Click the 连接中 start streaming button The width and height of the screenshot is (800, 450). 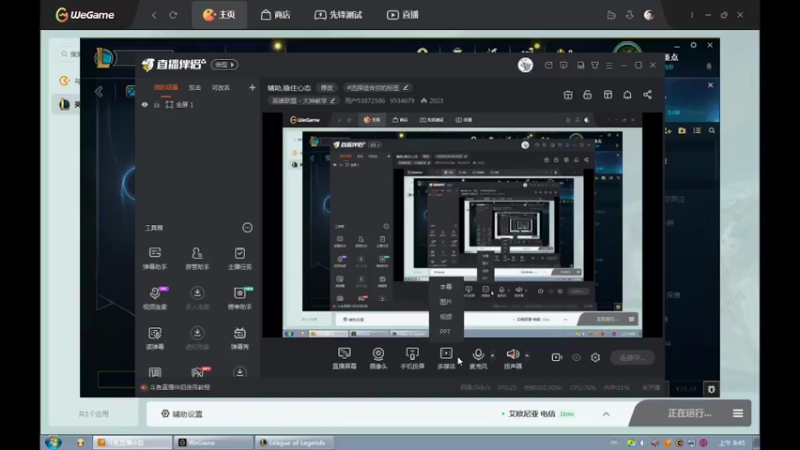pos(632,358)
